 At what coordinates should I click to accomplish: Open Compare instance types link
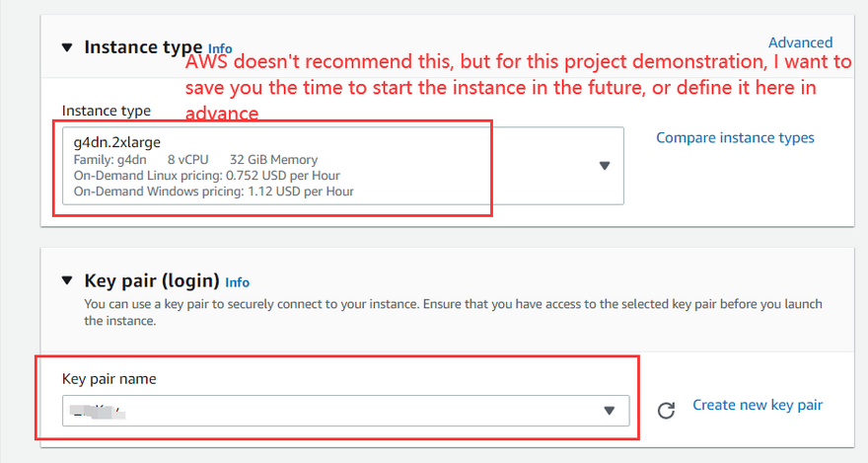pyautogui.click(x=735, y=137)
